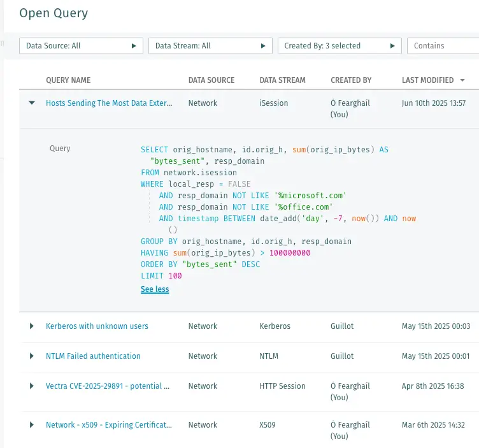Click the See less link
Screen dimensions: 479x448
[155, 289]
